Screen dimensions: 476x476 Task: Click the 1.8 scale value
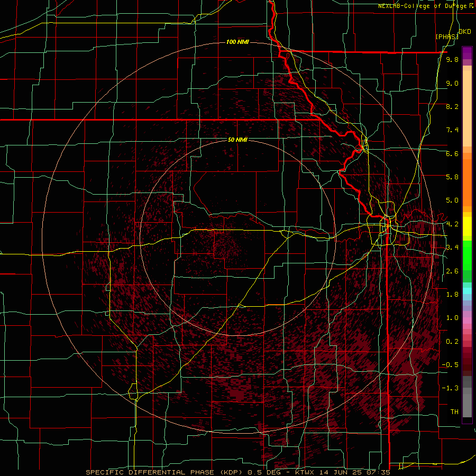point(452,295)
